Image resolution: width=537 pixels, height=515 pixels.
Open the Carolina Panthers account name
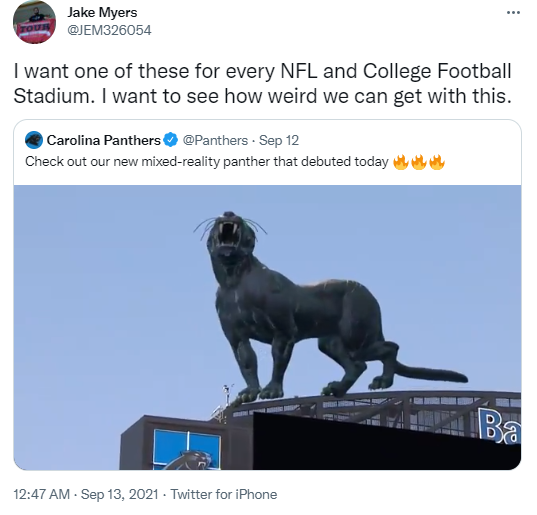point(103,140)
